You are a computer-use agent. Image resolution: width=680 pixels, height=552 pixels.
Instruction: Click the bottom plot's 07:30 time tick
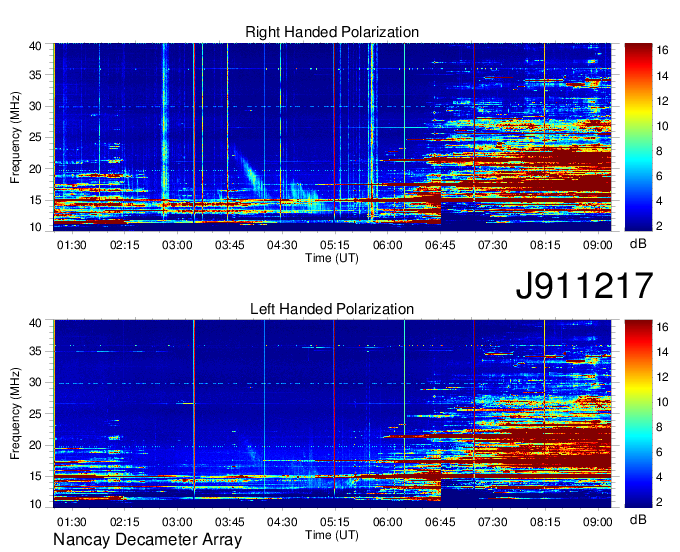point(493,522)
